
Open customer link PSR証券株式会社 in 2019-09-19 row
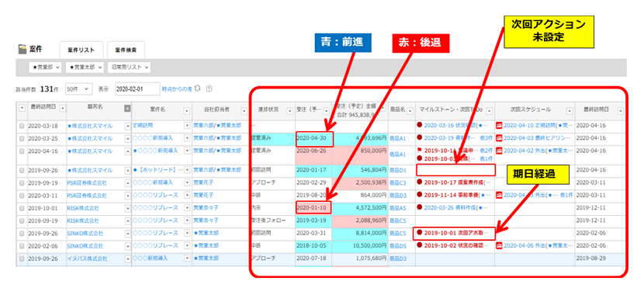coord(87,182)
